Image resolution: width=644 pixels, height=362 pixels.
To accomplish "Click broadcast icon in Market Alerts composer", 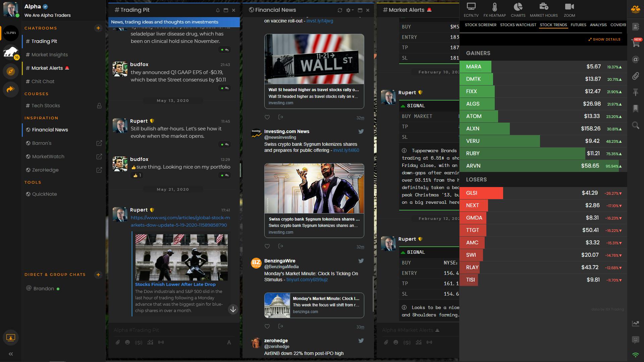I will tap(429, 342).
